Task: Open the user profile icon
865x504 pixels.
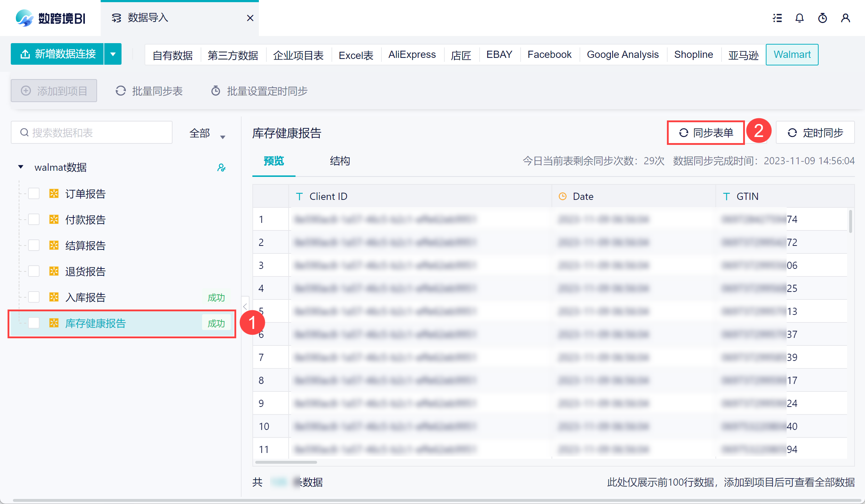Action: [x=845, y=18]
